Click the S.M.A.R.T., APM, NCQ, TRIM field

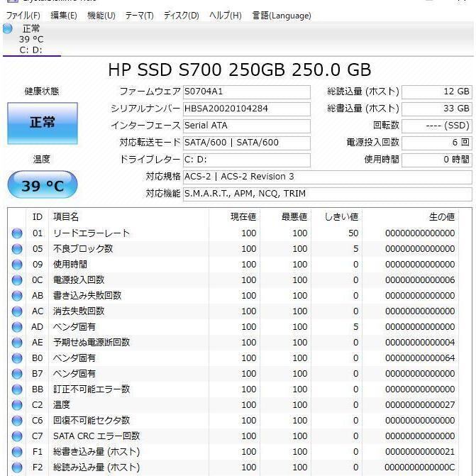point(328,194)
